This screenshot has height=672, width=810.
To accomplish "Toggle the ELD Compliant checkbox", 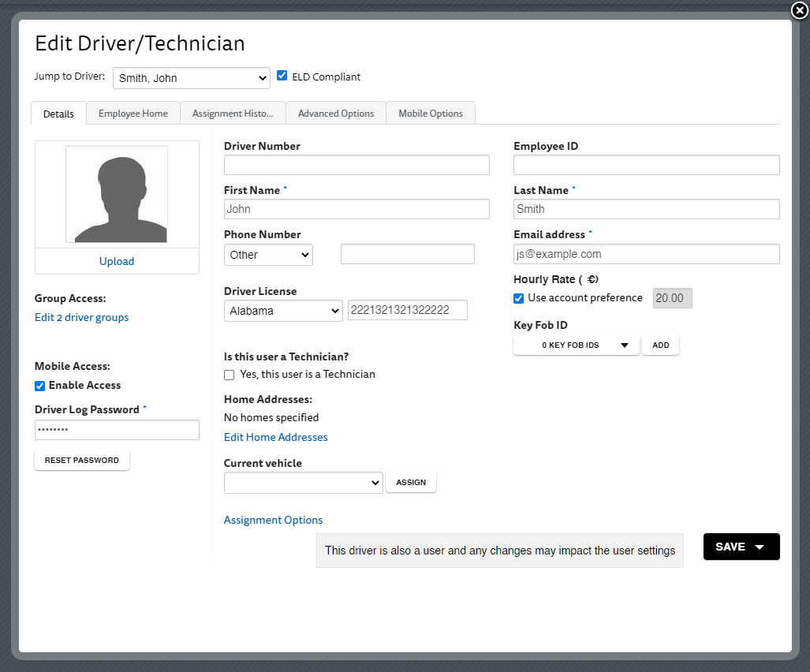I will pyautogui.click(x=282, y=76).
